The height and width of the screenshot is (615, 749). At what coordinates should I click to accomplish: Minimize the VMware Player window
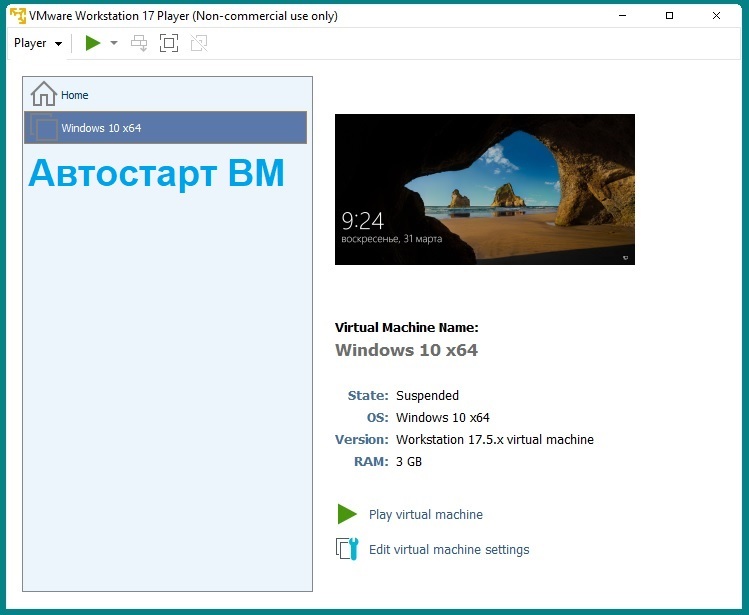point(622,16)
